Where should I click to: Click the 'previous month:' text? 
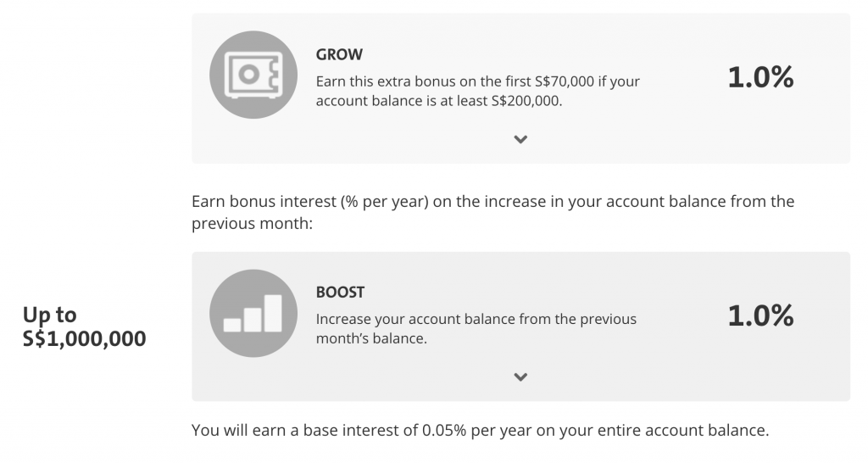tap(252, 223)
